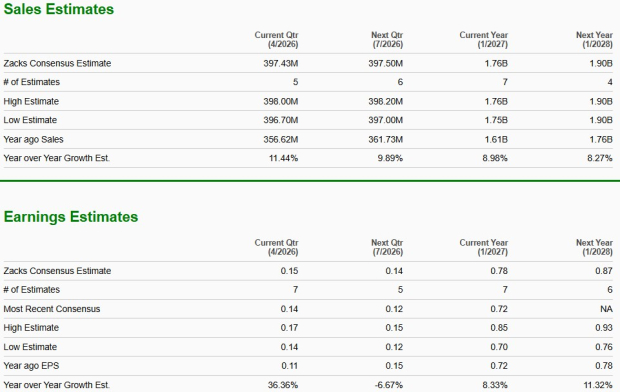620x392 pixels.
Task: Select Year ago Sales 1.61B
Action: tap(496, 139)
